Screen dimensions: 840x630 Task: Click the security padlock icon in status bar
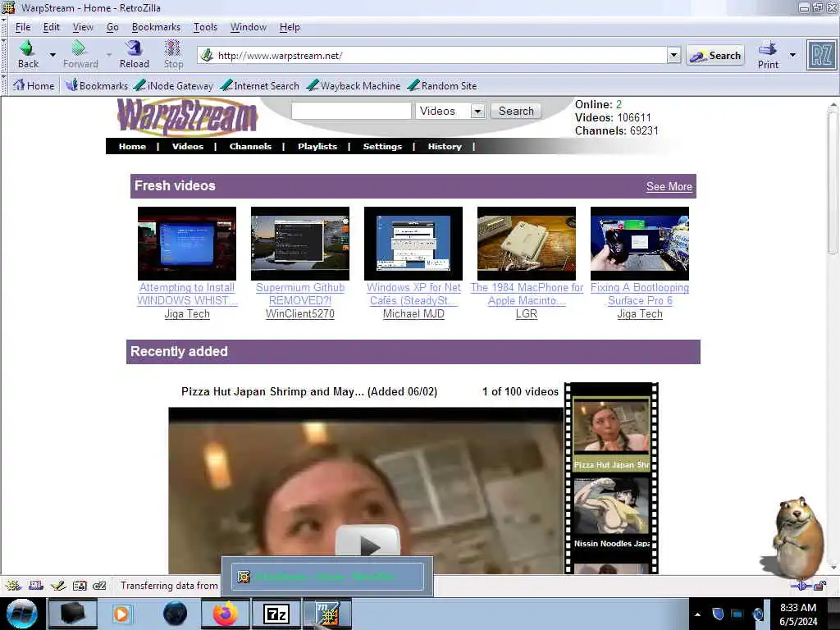819,586
